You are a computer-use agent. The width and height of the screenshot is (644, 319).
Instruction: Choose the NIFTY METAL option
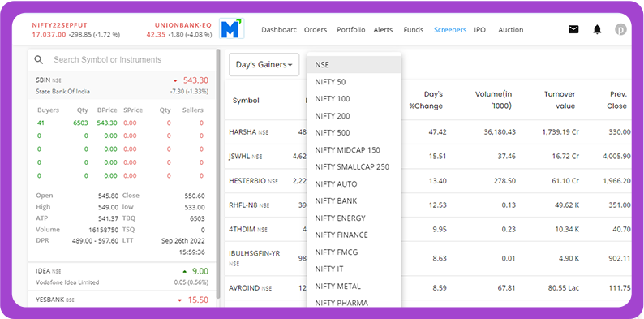pyautogui.click(x=354, y=286)
